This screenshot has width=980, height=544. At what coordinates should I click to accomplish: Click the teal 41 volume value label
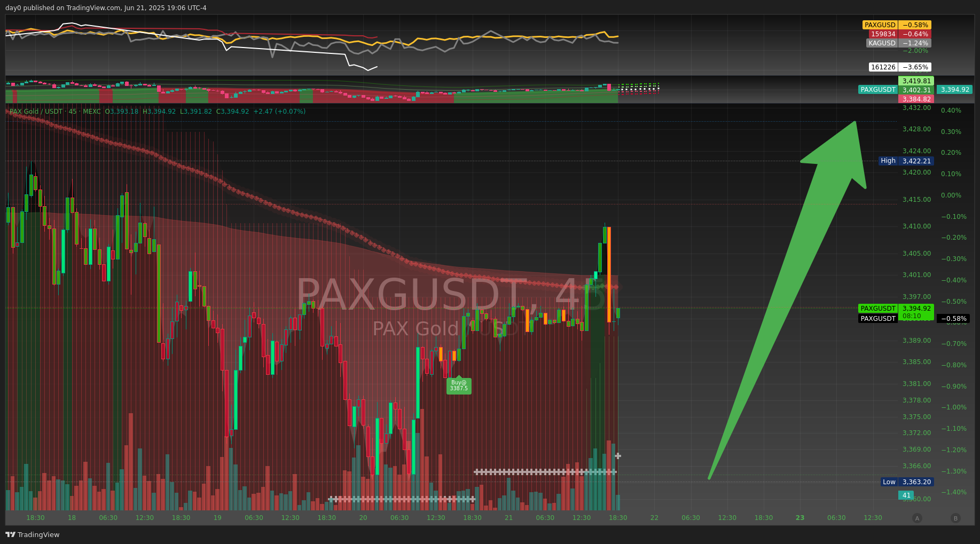click(907, 495)
